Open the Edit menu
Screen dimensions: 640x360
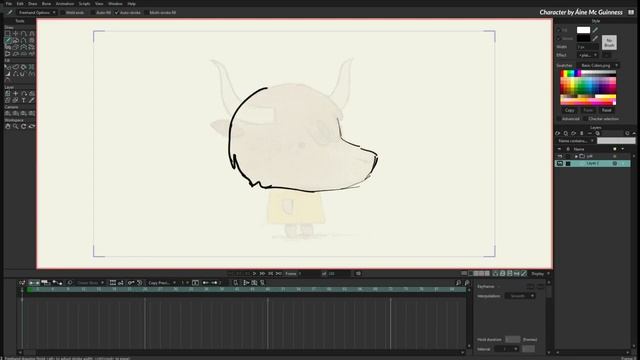click(x=20, y=4)
